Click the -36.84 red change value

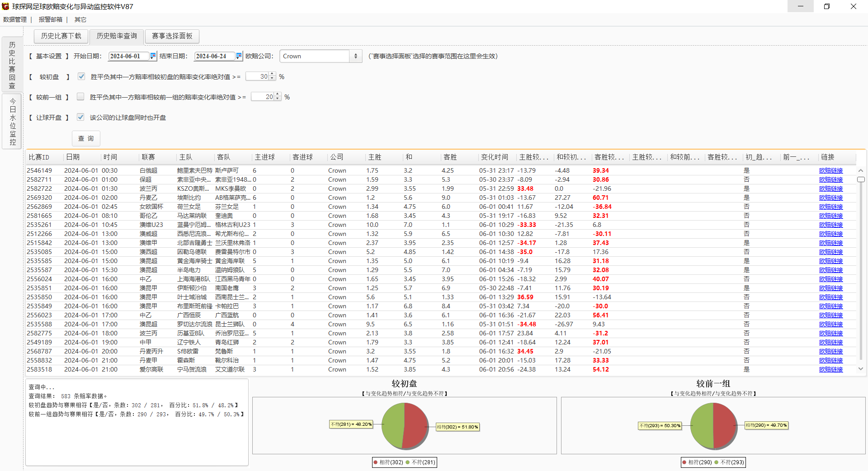[x=602, y=207]
